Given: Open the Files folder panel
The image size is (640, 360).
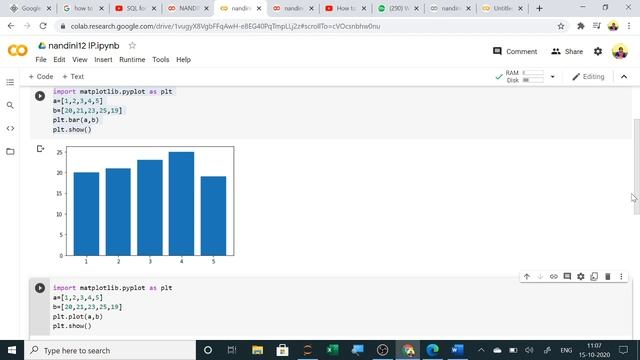Looking at the screenshot, I should (x=10, y=151).
